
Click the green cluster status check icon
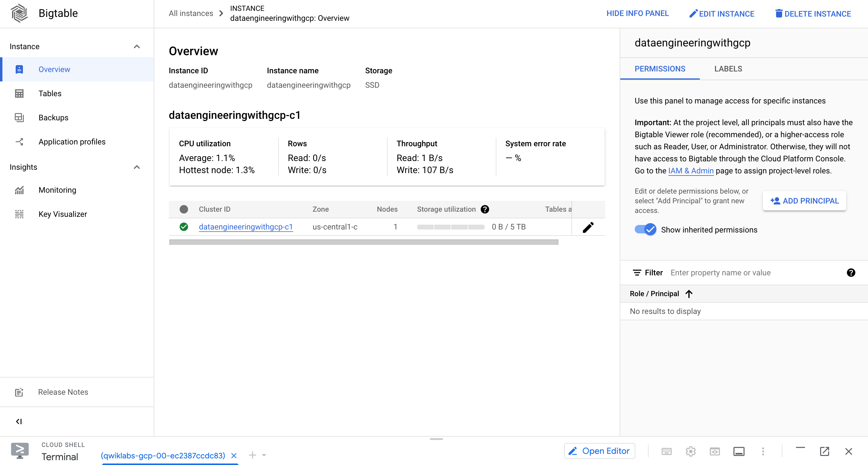184,226
